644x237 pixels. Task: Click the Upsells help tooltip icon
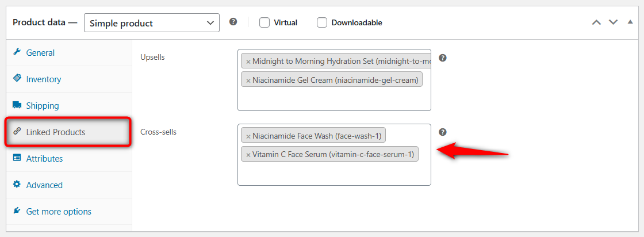(x=443, y=58)
